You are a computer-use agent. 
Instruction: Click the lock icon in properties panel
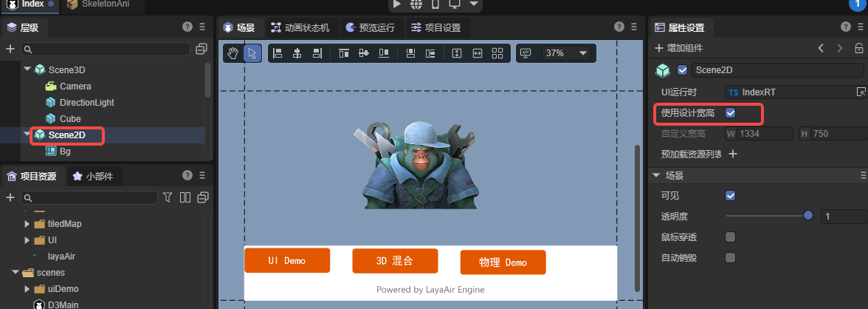click(x=858, y=48)
